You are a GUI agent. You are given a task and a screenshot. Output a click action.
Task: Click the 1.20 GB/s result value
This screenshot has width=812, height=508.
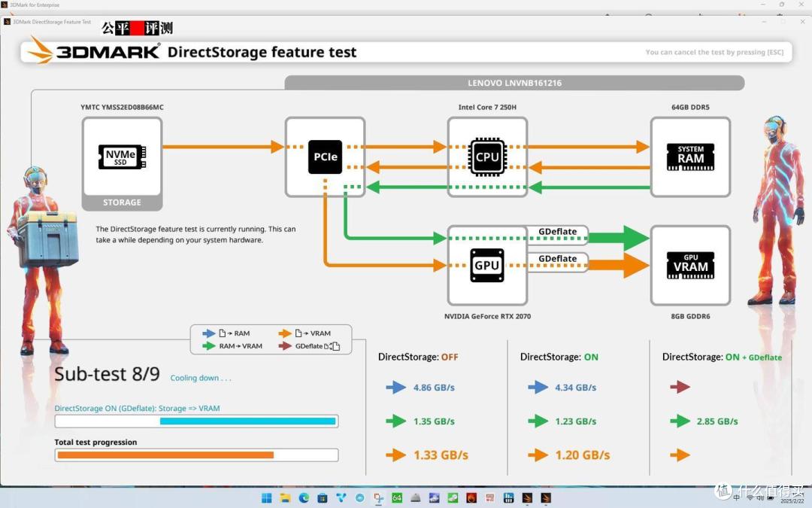click(x=583, y=455)
